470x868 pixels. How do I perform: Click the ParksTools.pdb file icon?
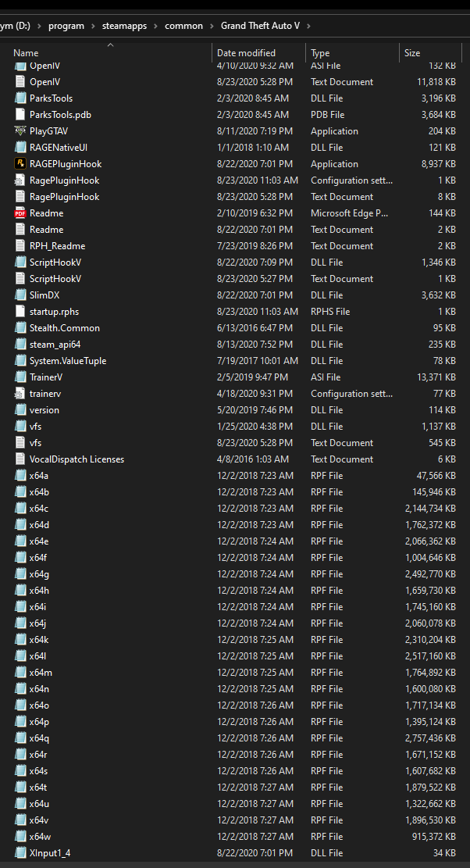(x=20, y=115)
